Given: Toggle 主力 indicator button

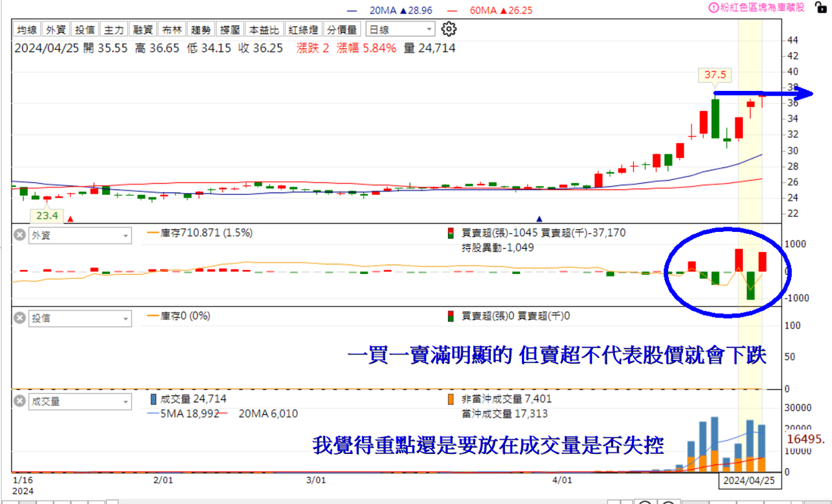Looking at the screenshot, I should (114, 29).
